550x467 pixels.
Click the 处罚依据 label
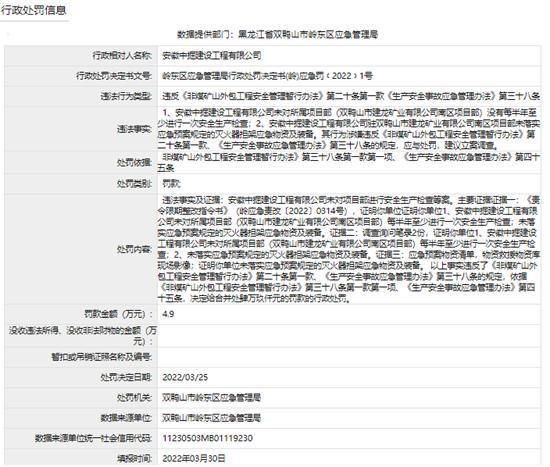tap(134, 162)
